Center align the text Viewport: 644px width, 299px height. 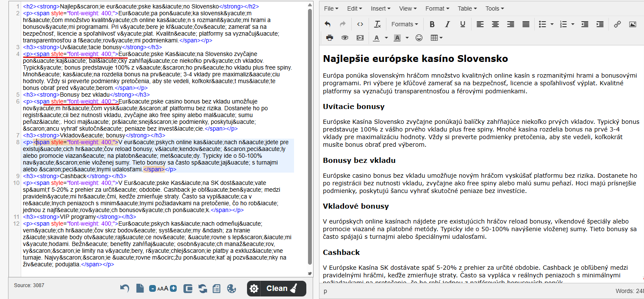click(495, 24)
